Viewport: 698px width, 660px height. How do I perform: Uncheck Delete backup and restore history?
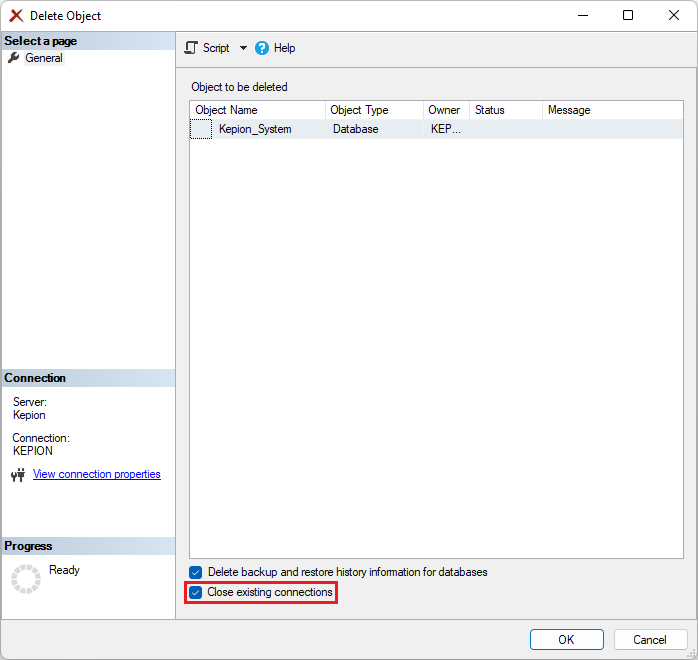click(x=196, y=572)
